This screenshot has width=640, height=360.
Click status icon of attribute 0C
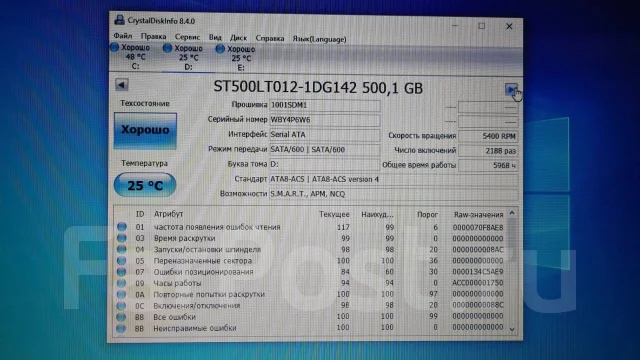[x=121, y=305]
